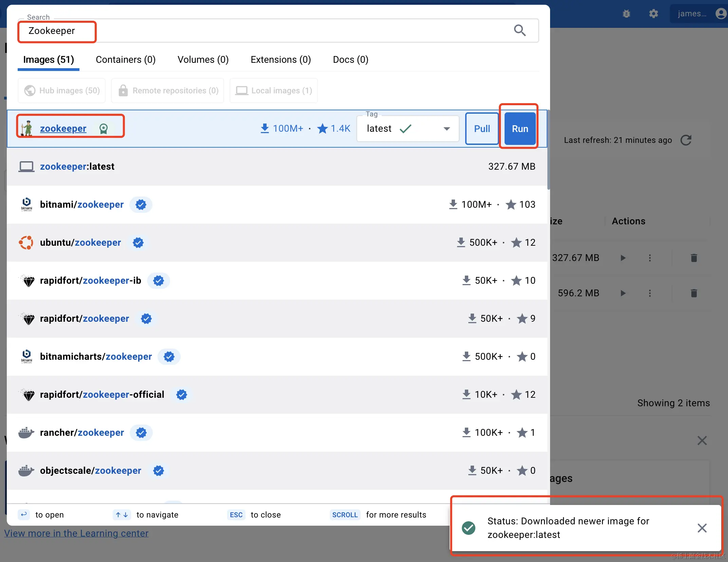The width and height of the screenshot is (728, 562).
Task: Open the bug report troubleshoot icon
Action: (626, 14)
